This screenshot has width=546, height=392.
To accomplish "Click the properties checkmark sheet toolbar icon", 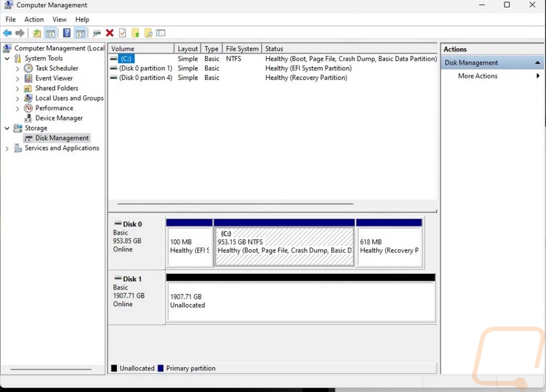I will pyautogui.click(x=123, y=33).
